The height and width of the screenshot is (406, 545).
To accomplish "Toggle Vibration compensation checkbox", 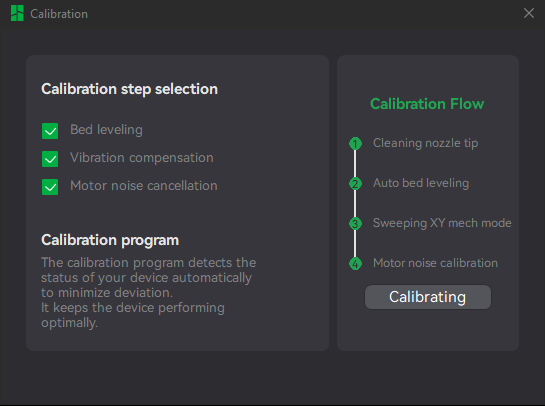I will (50, 159).
